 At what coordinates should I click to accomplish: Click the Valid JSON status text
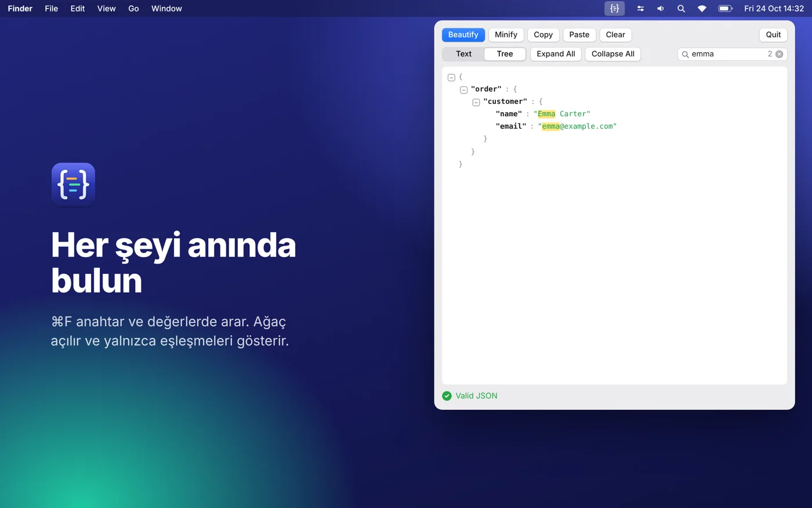pos(476,396)
